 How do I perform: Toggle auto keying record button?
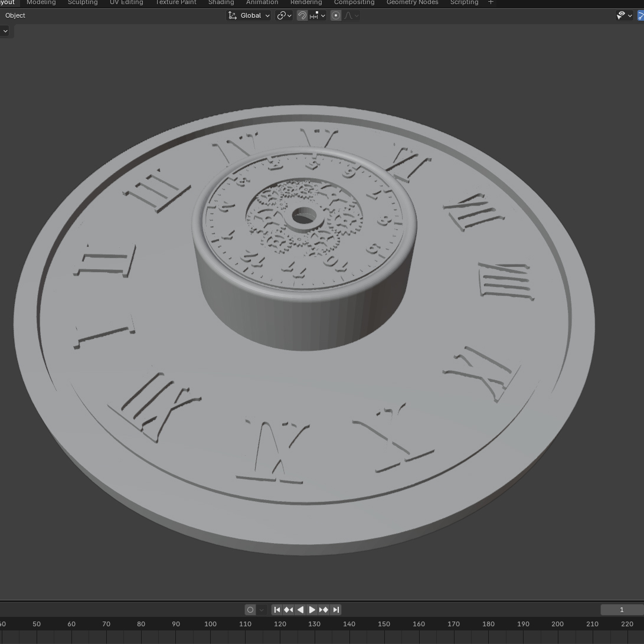(250, 610)
